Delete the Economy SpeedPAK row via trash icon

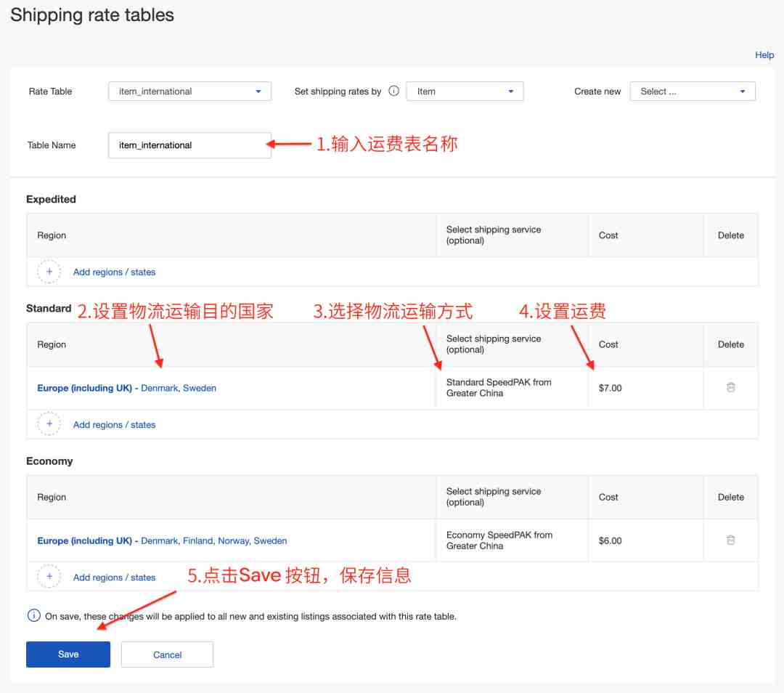730,540
